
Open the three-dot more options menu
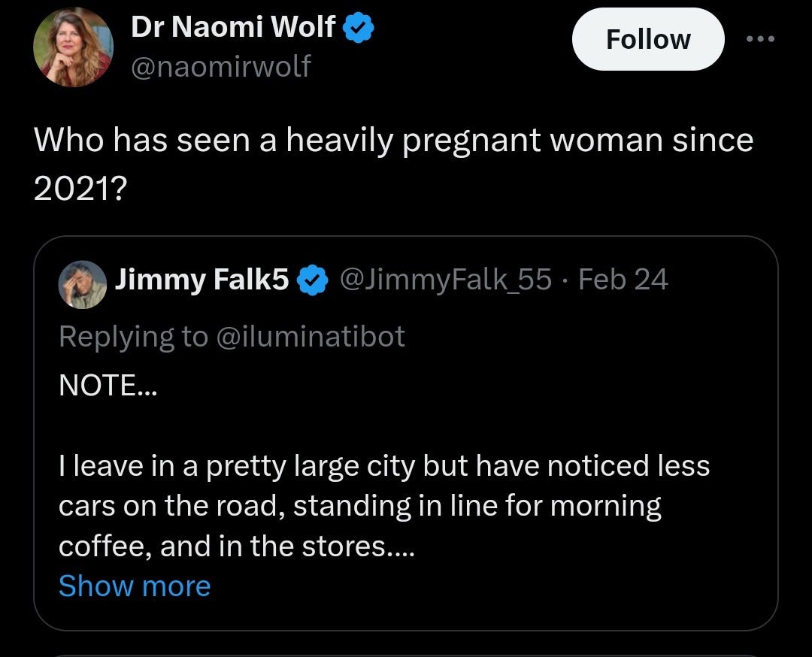point(759,39)
